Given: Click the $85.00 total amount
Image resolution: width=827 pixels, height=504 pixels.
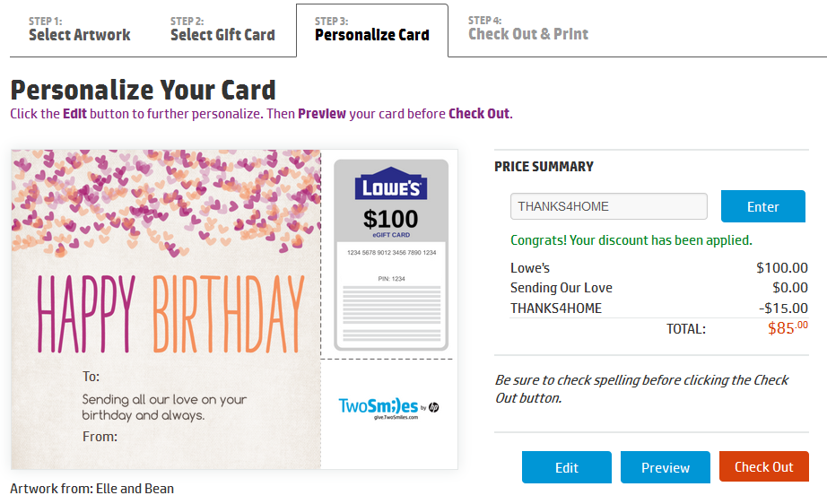Looking at the screenshot, I should 788,328.
